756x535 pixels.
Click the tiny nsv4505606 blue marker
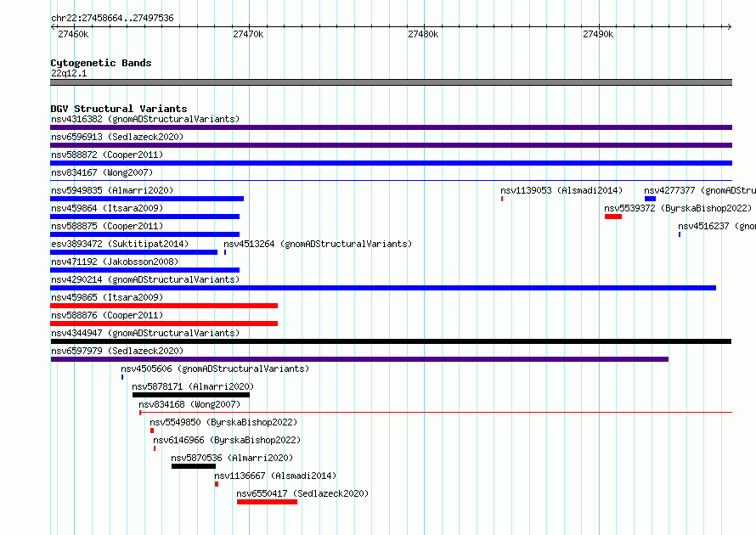click(122, 377)
